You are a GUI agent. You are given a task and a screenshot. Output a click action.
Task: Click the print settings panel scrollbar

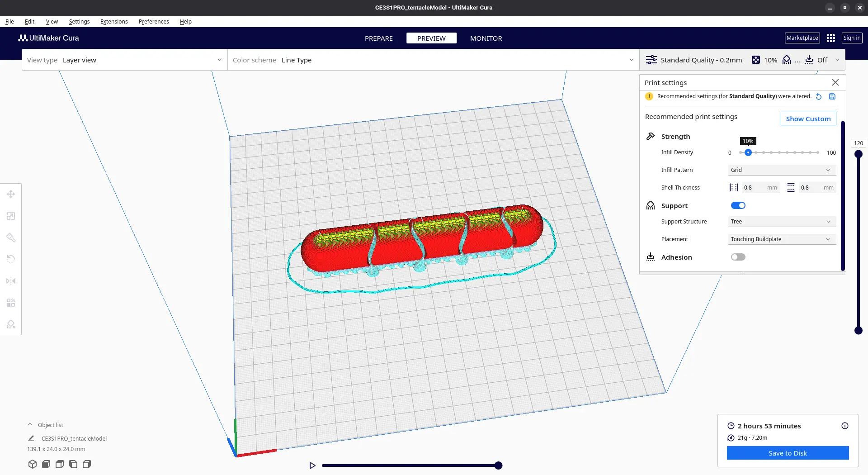[843, 195]
